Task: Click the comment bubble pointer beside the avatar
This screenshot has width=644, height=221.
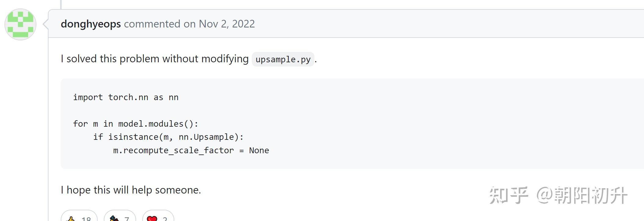Action: pos(46,24)
